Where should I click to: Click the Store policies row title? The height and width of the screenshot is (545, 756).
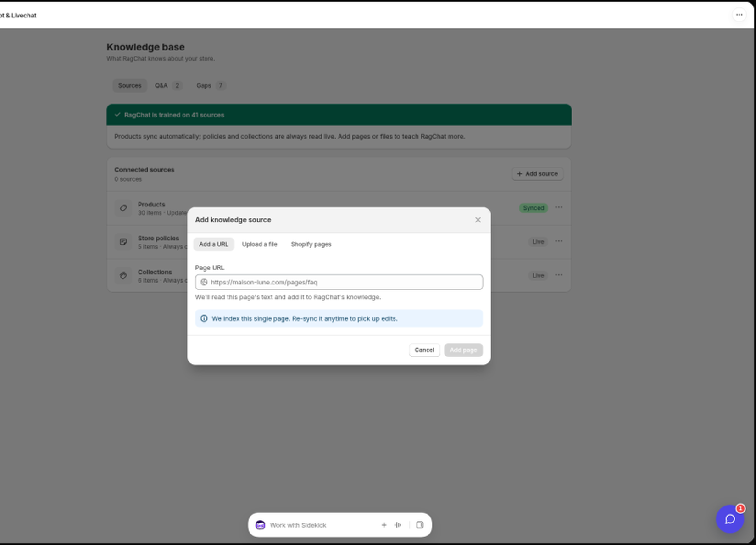tap(158, 238)
